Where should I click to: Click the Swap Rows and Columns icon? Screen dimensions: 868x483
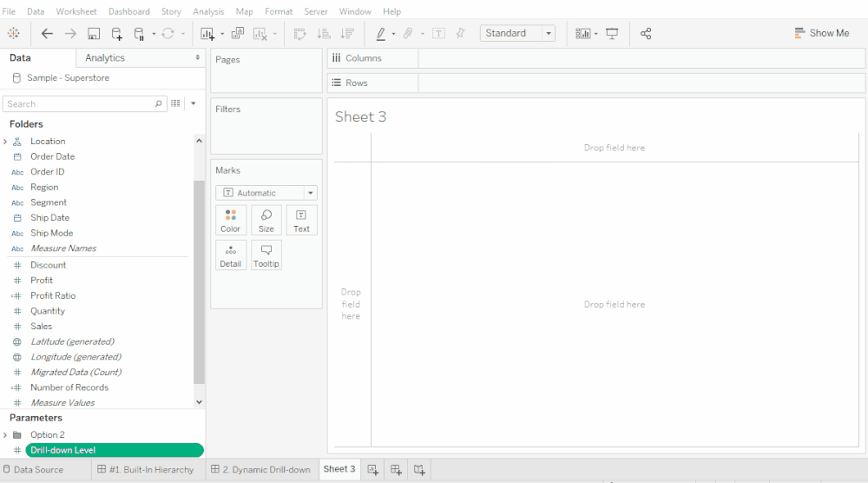[299, 34]
